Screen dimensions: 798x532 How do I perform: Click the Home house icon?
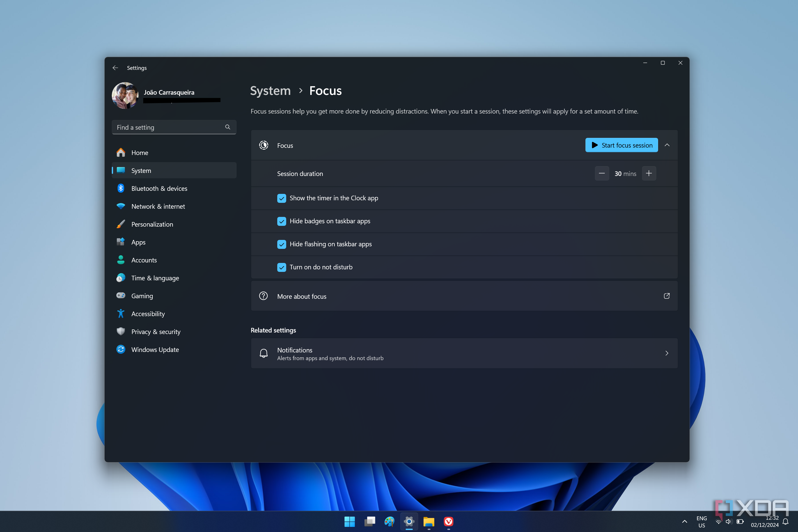pos(121,152)
